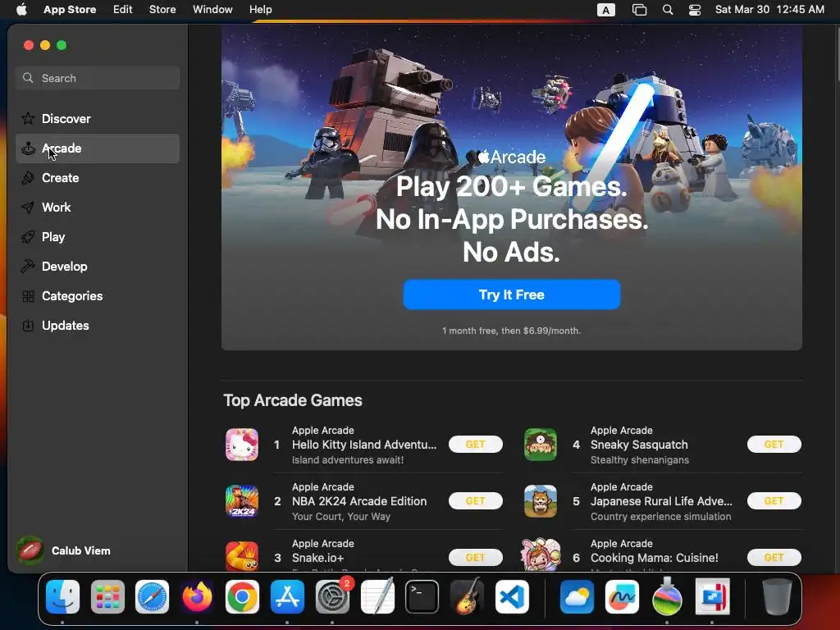This screenshot has width=840, height=630.
Task: Open Control Center in menu bar
Action: click(694, 10)
